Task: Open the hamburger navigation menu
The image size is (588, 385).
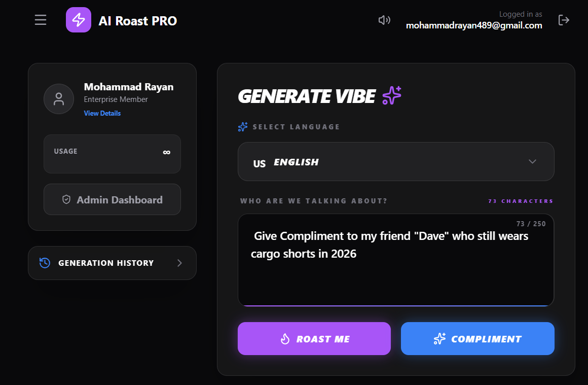Action: [x=40, y=20]
